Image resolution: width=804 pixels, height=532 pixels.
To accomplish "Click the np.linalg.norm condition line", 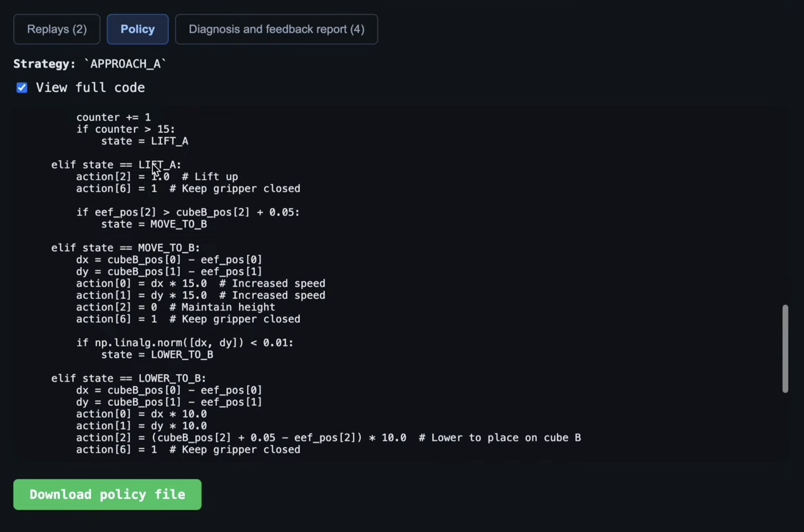I will [x=185, y=343].
